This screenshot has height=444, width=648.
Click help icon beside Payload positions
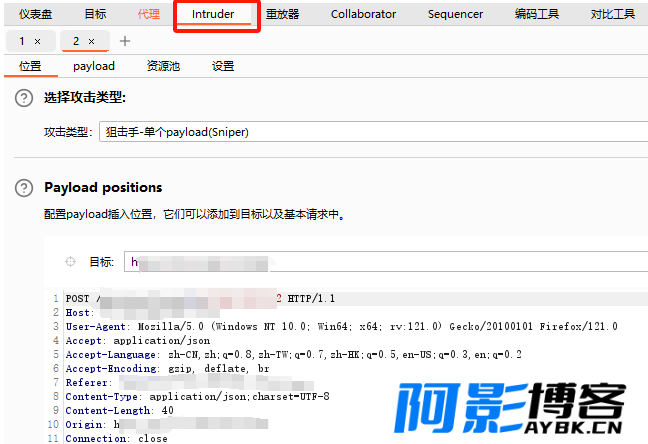coord(24,188)
